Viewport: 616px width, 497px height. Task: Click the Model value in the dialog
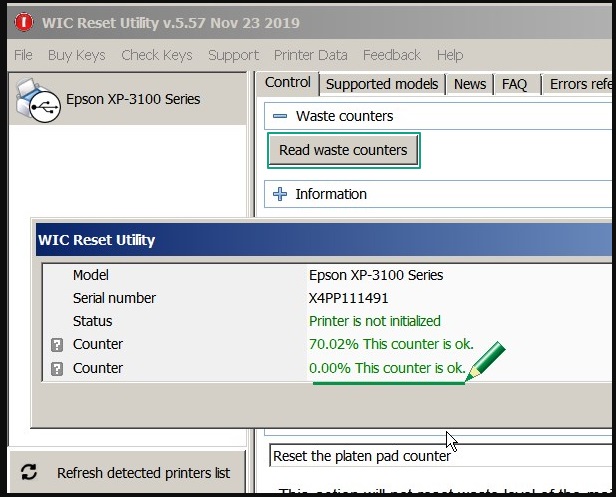click(x=376, y=275)
